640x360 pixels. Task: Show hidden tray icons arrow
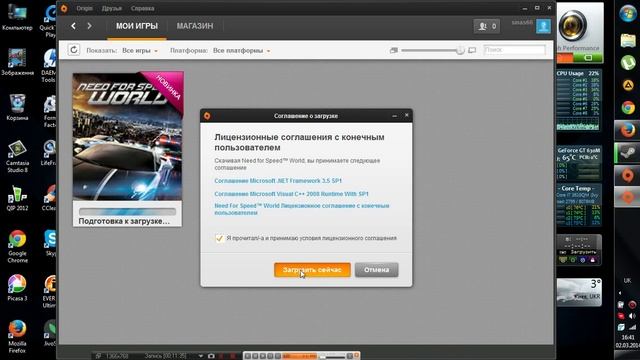tap(620, 293)
